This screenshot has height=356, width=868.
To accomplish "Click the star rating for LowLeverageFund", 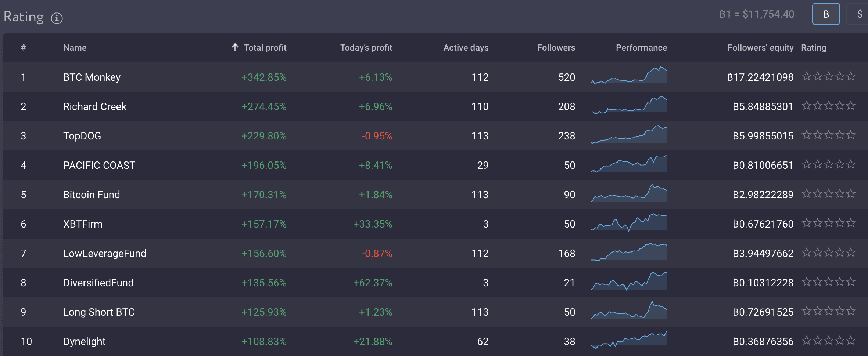I will click(x=828, y=253).
